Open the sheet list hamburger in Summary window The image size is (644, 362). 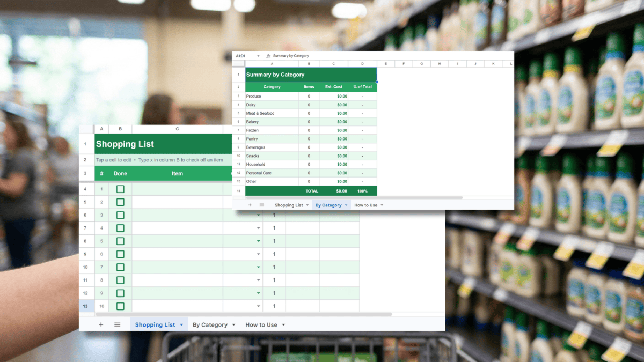click(x=262, y=205)
